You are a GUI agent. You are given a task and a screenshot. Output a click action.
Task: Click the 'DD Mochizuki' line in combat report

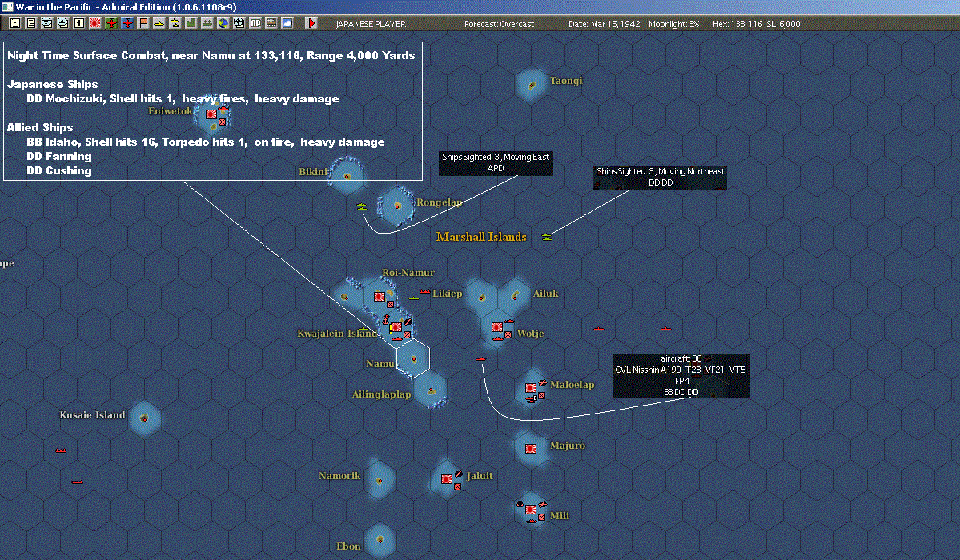[183, 98]
